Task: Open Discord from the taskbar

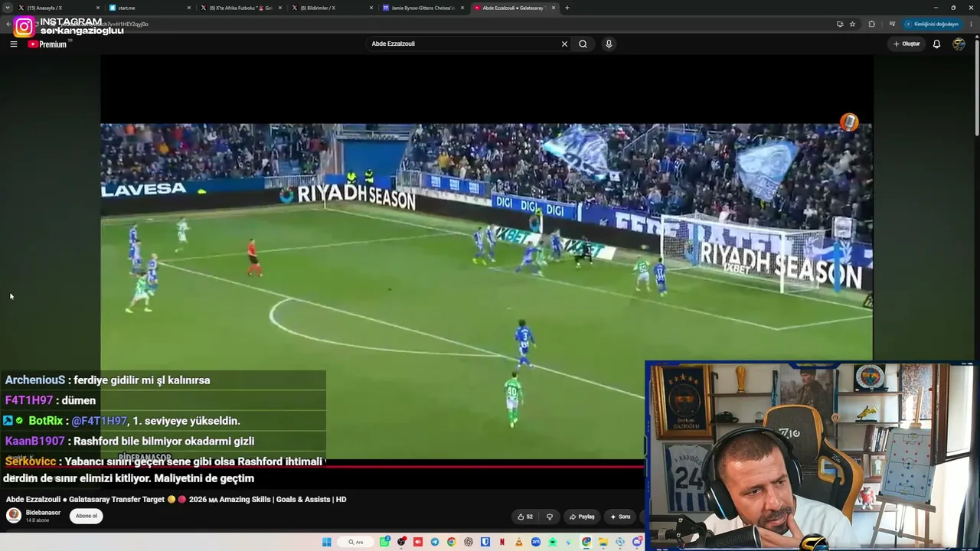Action: (637, 542)
